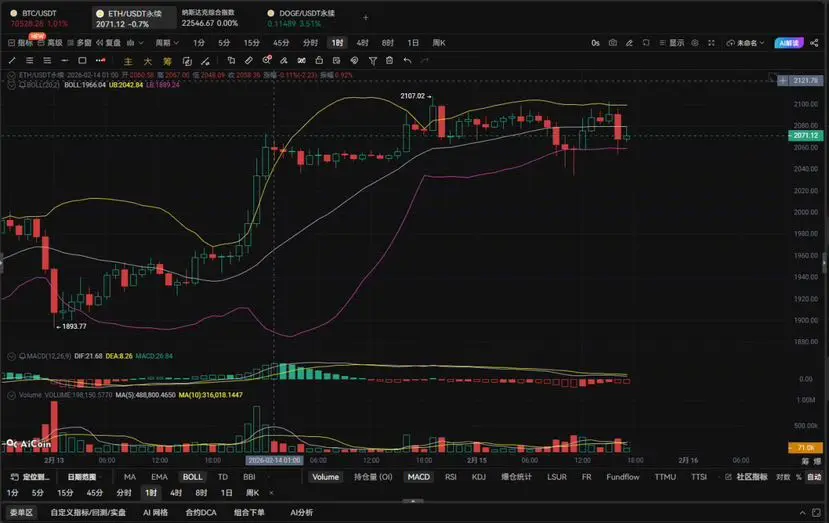Image resolution: width=829 pixels, height=523 pixels.
Task: Select the rectangle drawing tool
Action: (82, 61)
